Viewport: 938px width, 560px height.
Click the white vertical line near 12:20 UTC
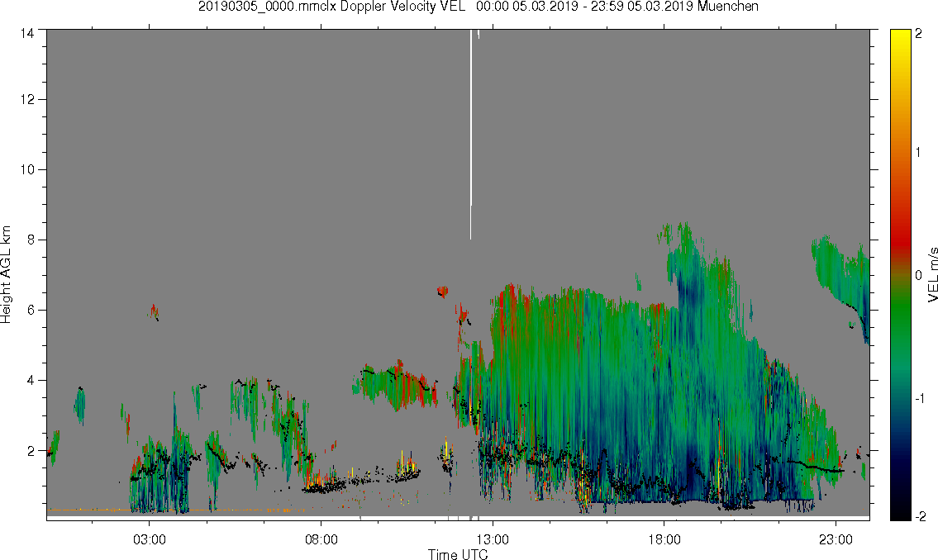(x=471, y=135)
